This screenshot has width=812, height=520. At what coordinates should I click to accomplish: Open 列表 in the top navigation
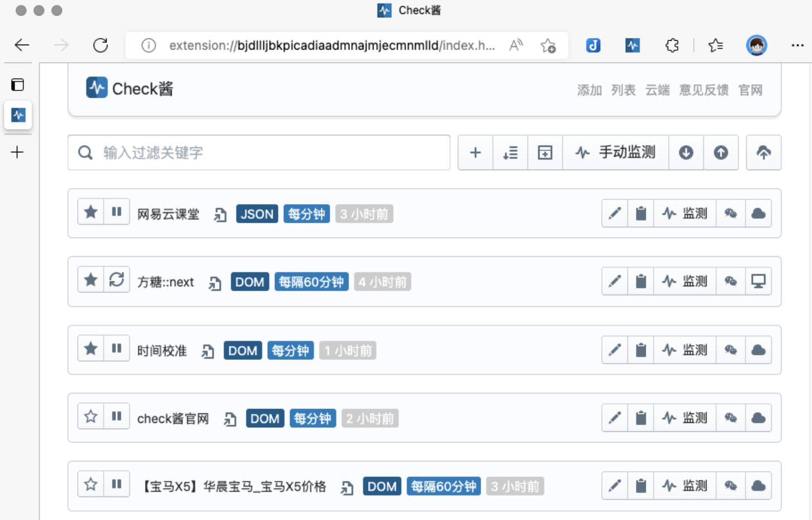(x=623, y=90)
